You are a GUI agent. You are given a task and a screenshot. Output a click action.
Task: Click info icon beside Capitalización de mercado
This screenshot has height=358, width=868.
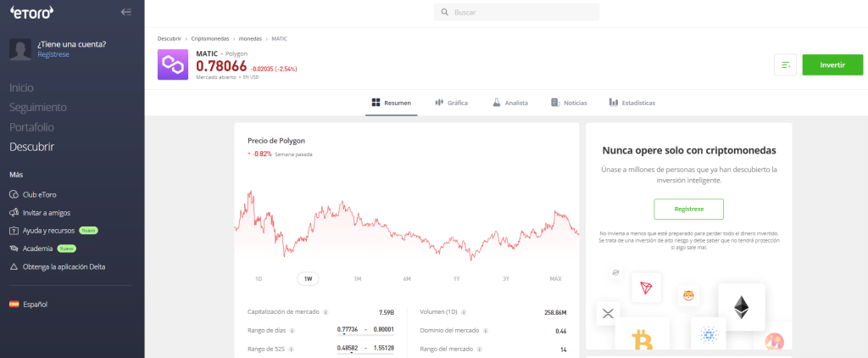[325, 312]
